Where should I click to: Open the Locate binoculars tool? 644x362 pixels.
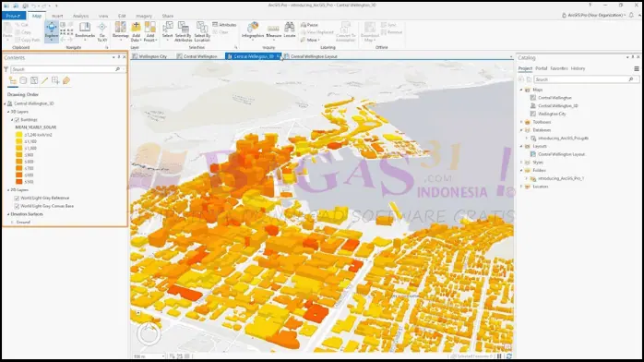pyautogui.click(x=290, y=30)
